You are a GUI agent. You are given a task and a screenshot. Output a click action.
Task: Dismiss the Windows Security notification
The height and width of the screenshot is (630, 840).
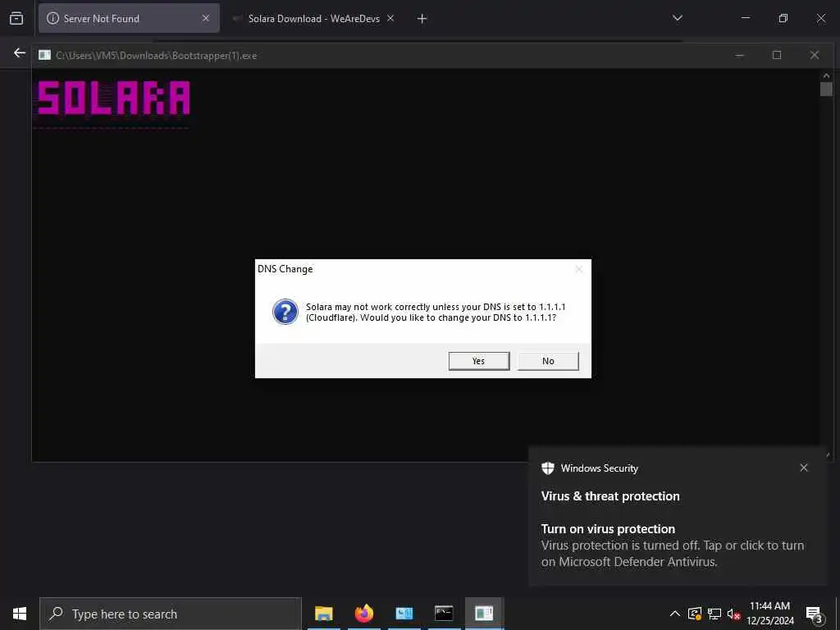[804, 468]
